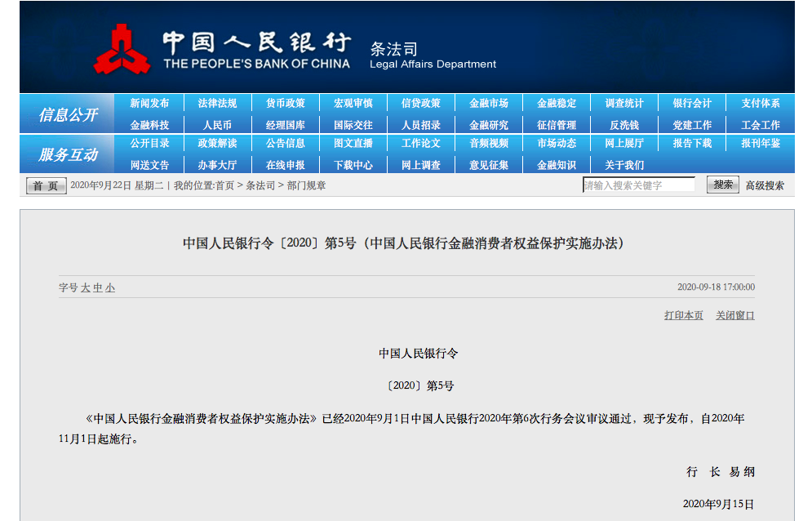Open 宏观审慎 section
Screen dimensions: 812x521
[x=353, y=103]
